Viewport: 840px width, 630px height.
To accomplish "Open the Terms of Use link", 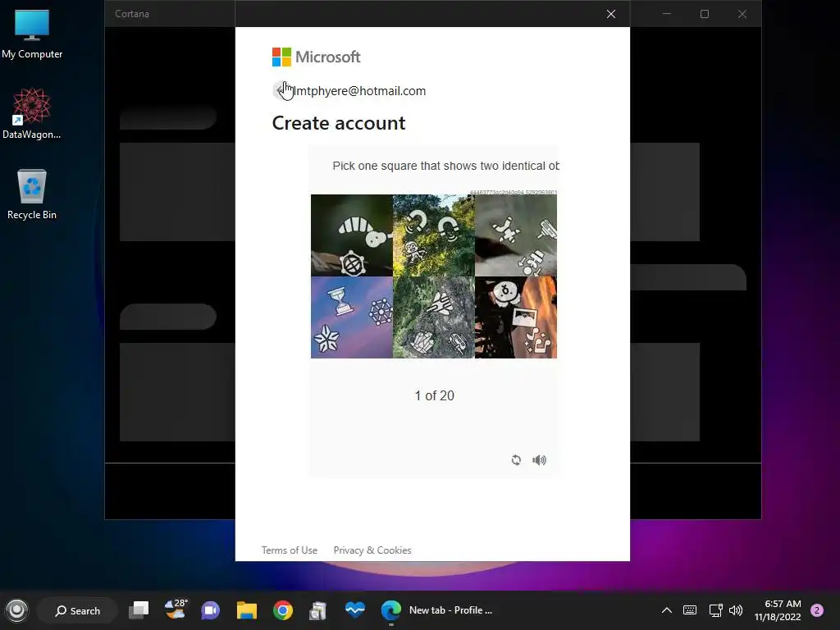I will [x=290, y=550].
